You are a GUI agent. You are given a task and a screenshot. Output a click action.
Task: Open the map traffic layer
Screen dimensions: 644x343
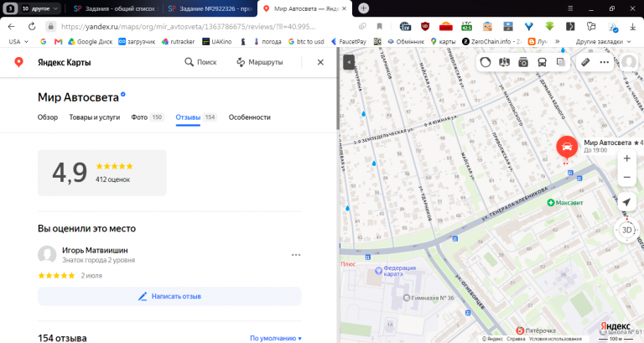[x=486, y=62]
